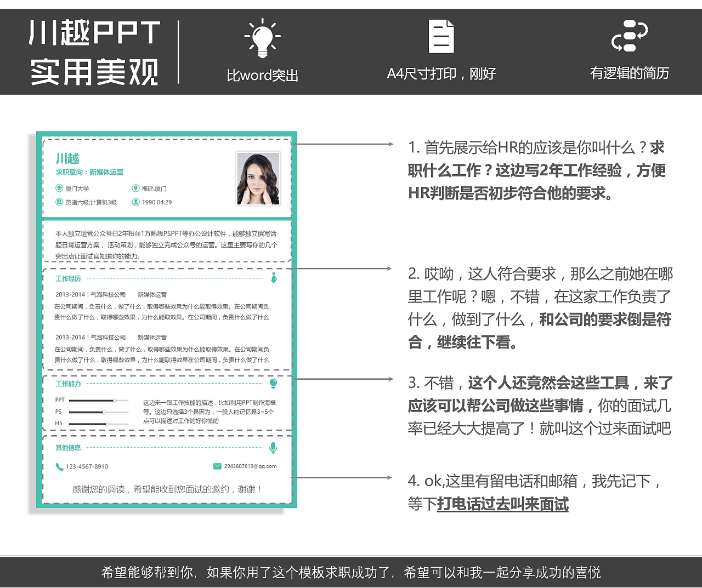Click the A4 document icon in header

point(441,36)
